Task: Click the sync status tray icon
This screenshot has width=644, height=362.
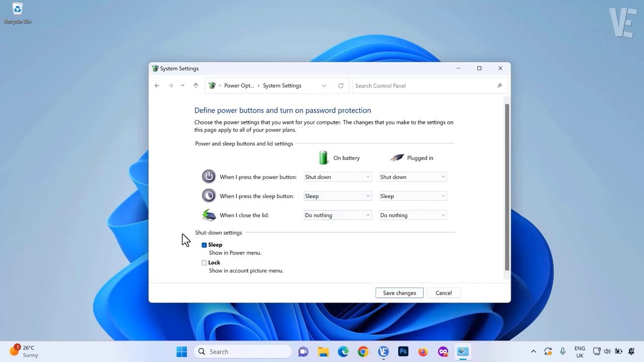Action: 548,351
